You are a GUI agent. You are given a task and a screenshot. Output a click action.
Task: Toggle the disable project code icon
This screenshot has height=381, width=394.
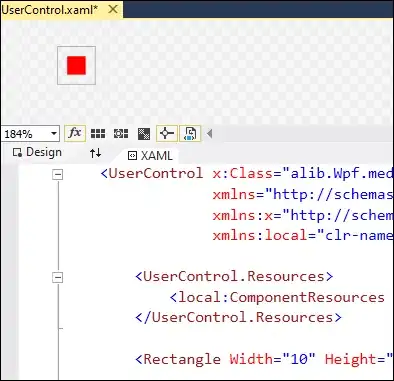(190, 133)
